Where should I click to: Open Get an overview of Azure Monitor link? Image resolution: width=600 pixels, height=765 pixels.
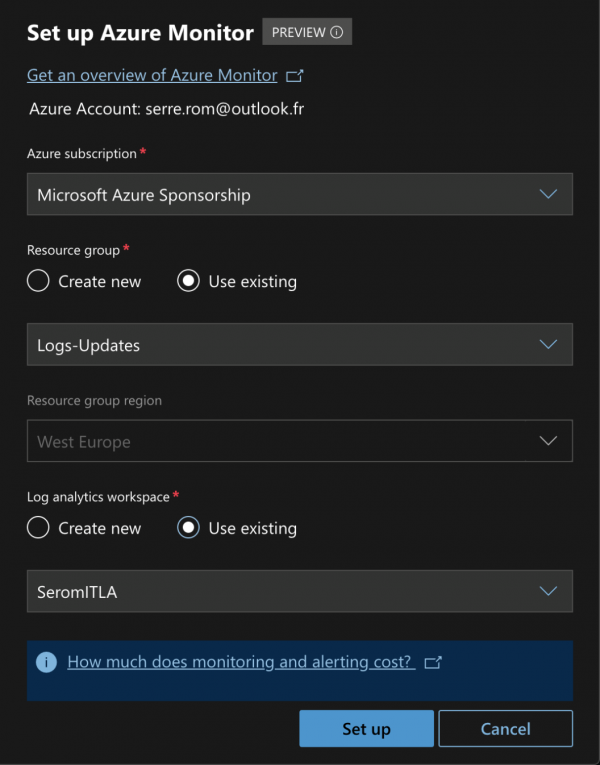(152, 75)
